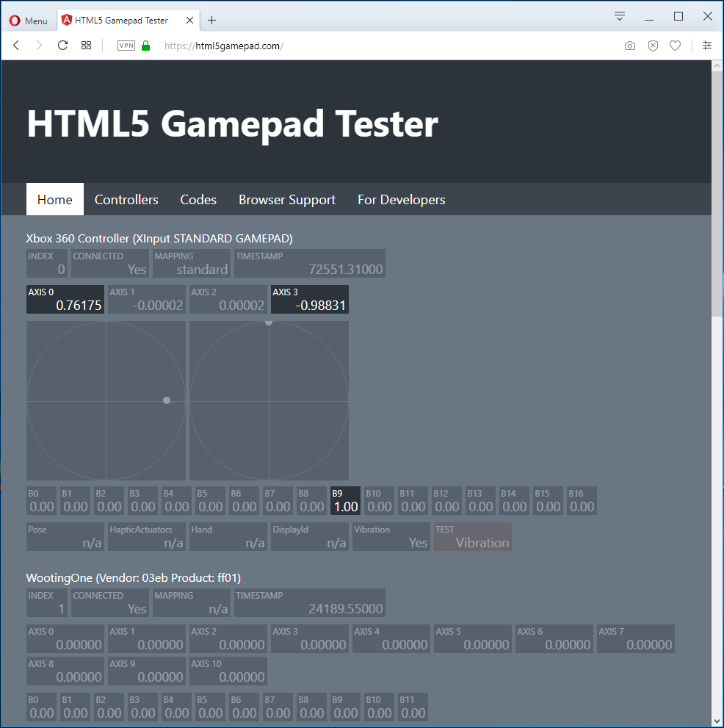This screenshot has height=728, width=724.
Task: Select the HTML5 Gamepad Tester browser tab
Action: 128,21
